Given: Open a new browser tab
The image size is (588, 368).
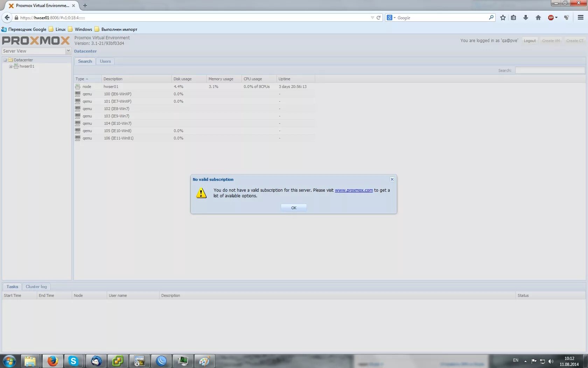Looking at the screenshot, I should (85, 6).
